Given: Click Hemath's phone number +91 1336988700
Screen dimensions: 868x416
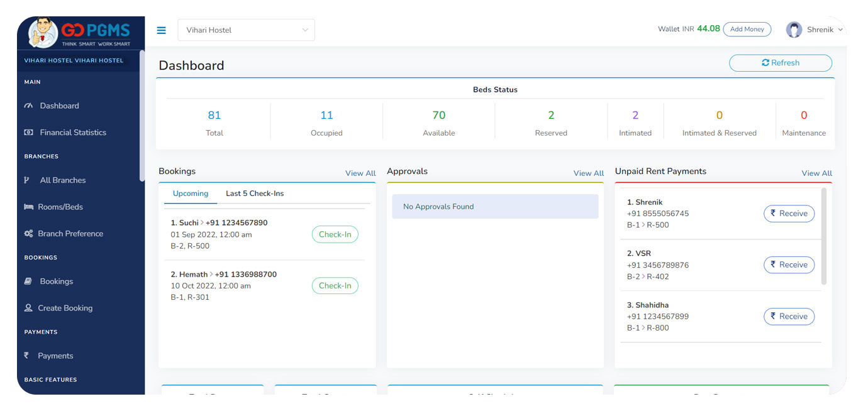Looking at the screenshot, I should (x=246, y=275).
